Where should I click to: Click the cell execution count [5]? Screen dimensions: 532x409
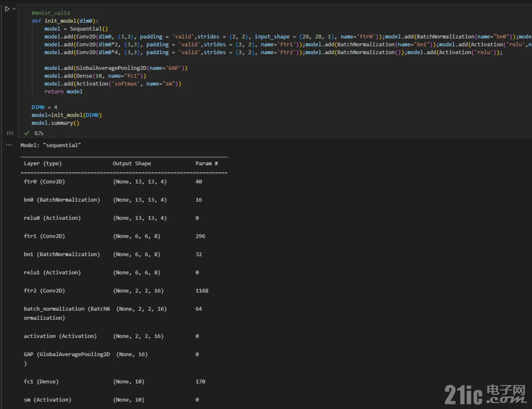click(10, 133)
